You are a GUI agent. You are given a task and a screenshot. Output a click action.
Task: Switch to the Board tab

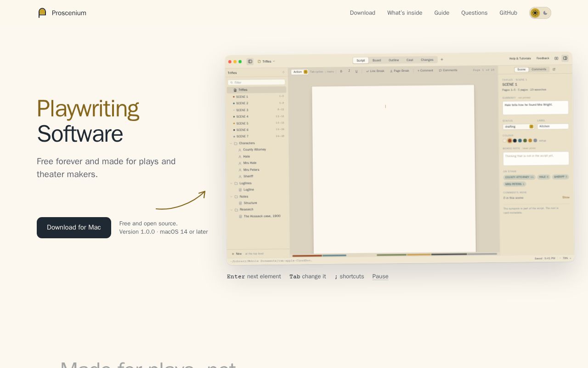(x=377, y=60)
